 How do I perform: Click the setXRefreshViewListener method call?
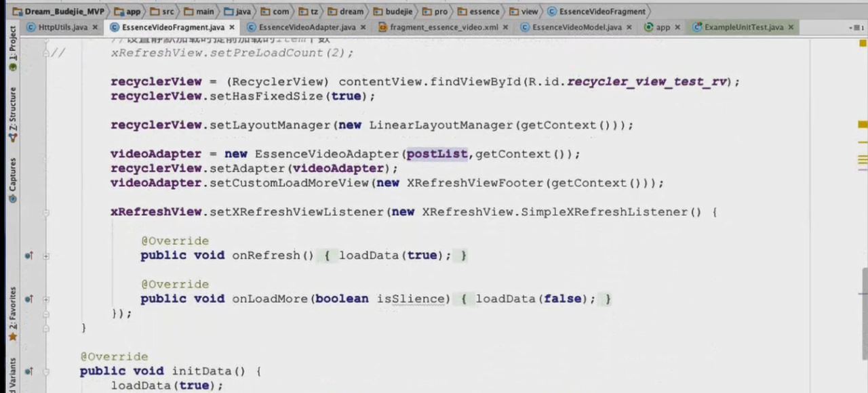point(296,212)
